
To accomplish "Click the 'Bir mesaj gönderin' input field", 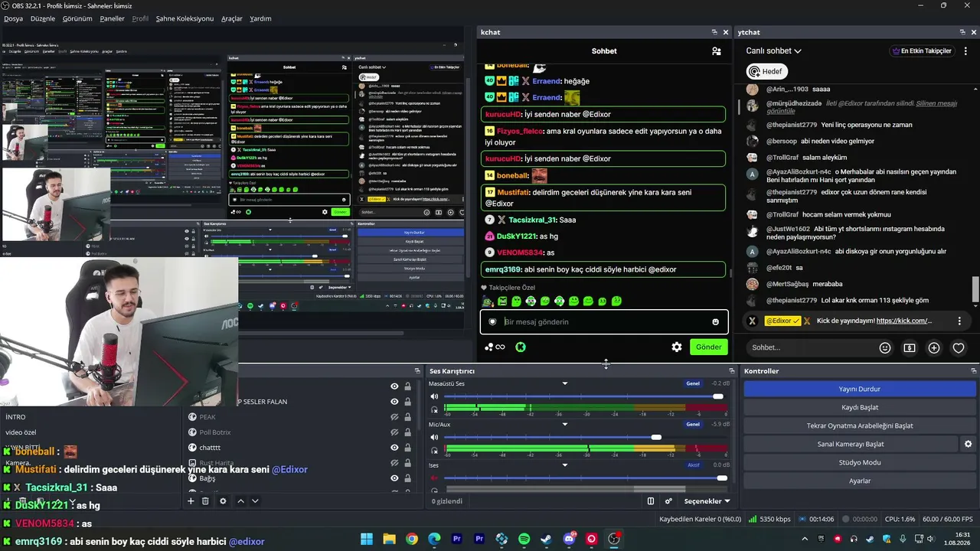I will [x=604, y=322].
